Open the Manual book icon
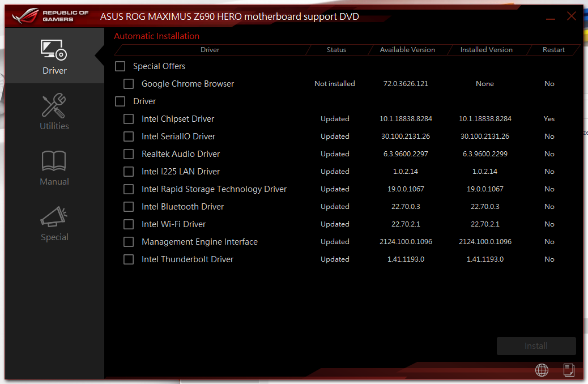Viewport: 588px width, 384px height. [54, 161]
